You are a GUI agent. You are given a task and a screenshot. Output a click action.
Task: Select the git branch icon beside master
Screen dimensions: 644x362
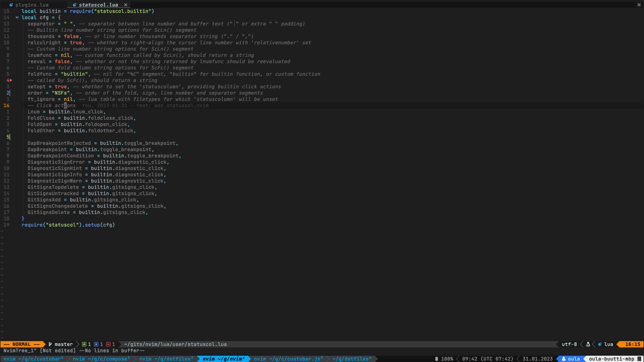click(x=50, y=344)
